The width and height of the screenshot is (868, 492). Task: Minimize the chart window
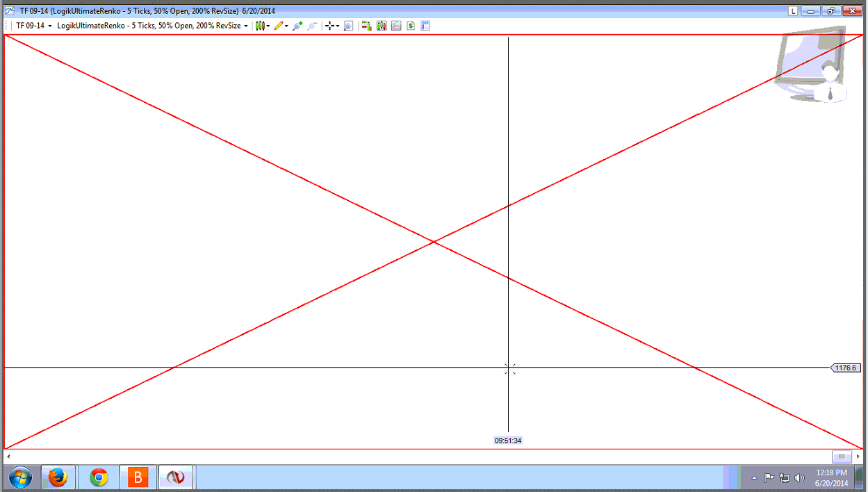810,11
